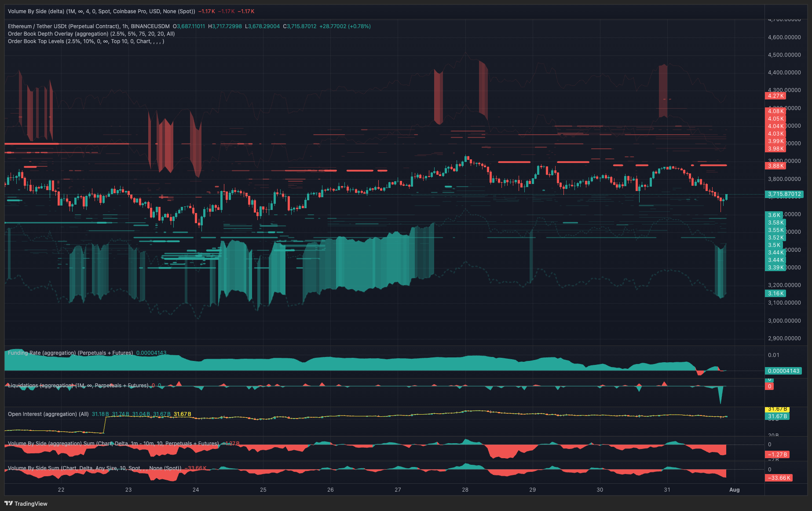Screen dimensions: 812x511
Task: Click the 4,500.00000 price scale tick
Action: [x=784, y=55]
